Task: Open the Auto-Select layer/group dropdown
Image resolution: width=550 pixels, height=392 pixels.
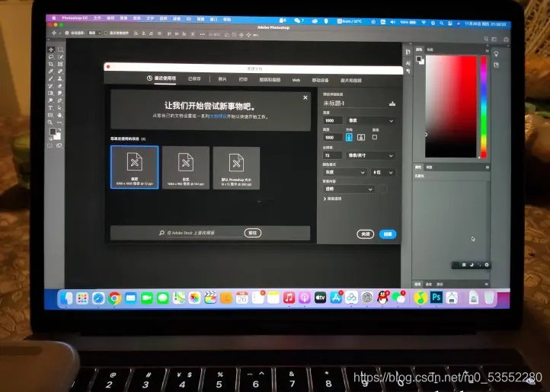Action: point(94,33)
